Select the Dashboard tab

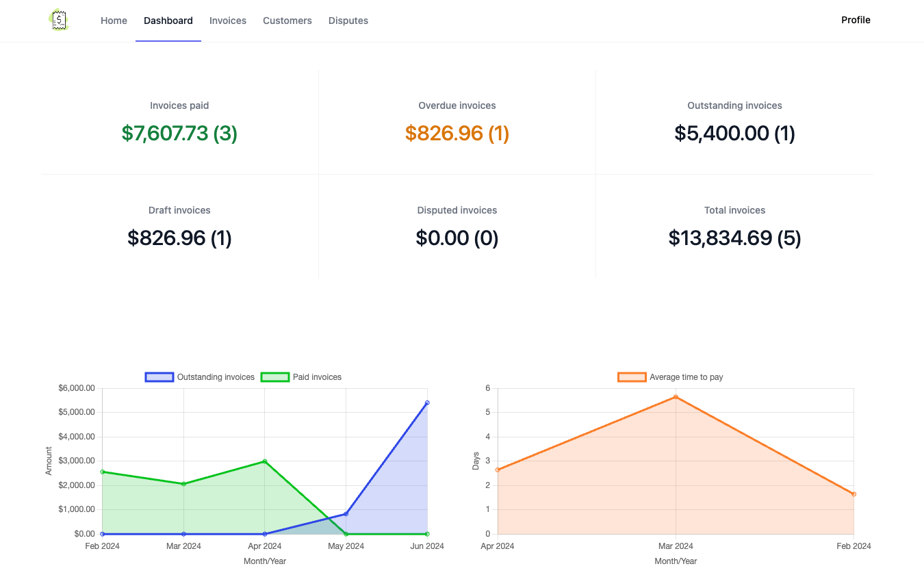[168, 21]
